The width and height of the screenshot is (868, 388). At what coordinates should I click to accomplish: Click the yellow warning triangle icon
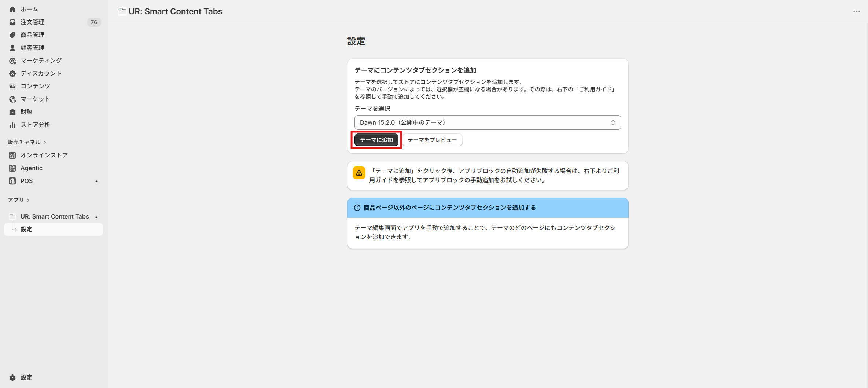[359, 173]
